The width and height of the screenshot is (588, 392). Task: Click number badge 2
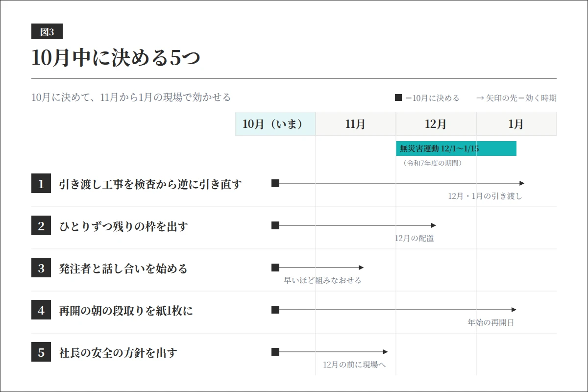[x=41, y=226]
